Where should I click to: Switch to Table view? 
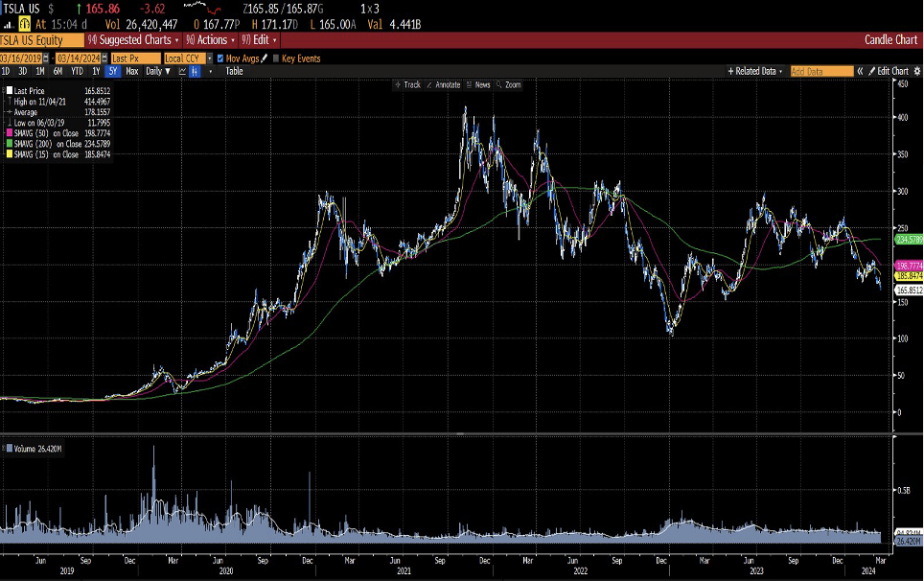pos(234,71)
